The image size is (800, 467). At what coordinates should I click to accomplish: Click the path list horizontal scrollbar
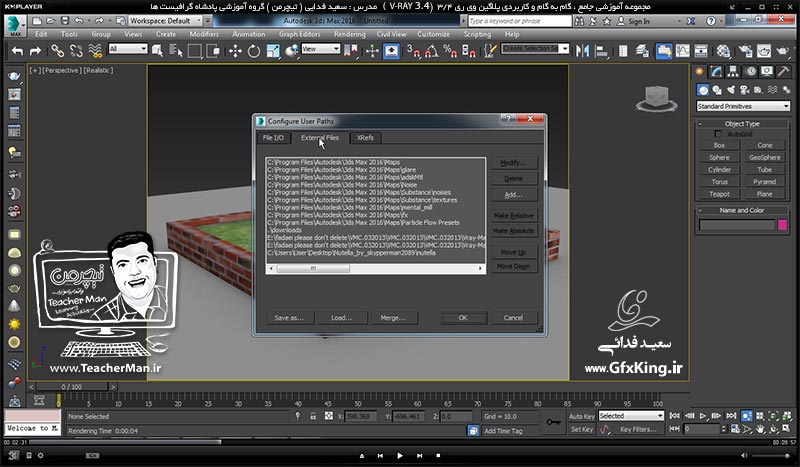click(375, 268)
